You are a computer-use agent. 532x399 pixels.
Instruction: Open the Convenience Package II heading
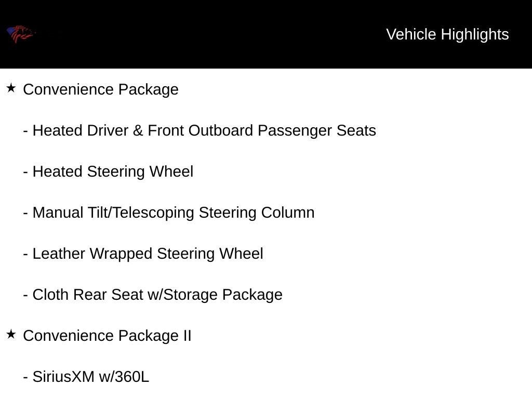107,336
